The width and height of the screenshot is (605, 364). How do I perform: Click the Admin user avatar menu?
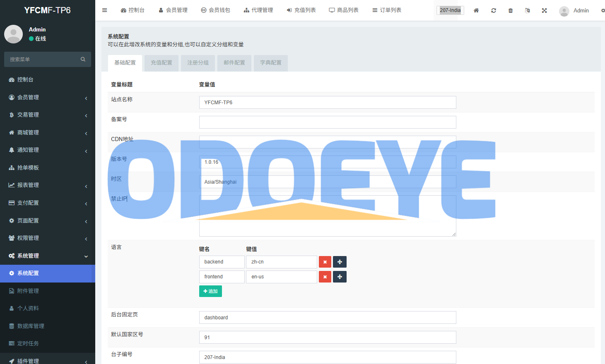574,11
